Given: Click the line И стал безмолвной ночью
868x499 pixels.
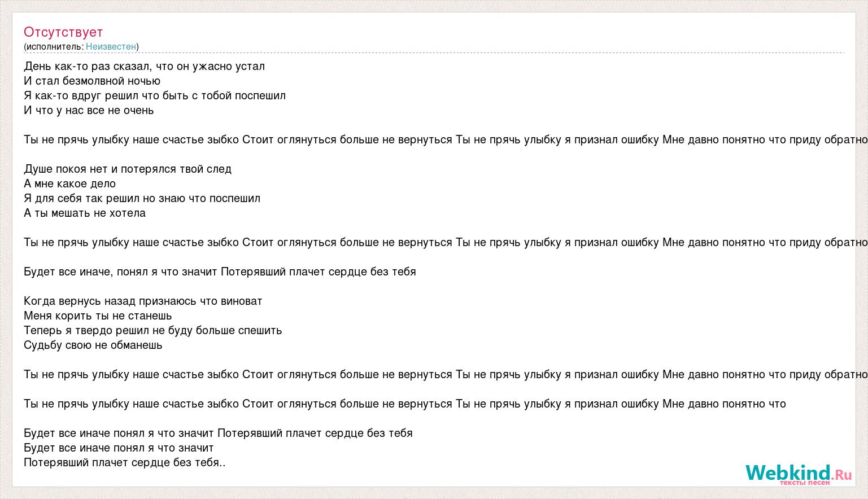Looking at the screenshot, I should (92, 81).
